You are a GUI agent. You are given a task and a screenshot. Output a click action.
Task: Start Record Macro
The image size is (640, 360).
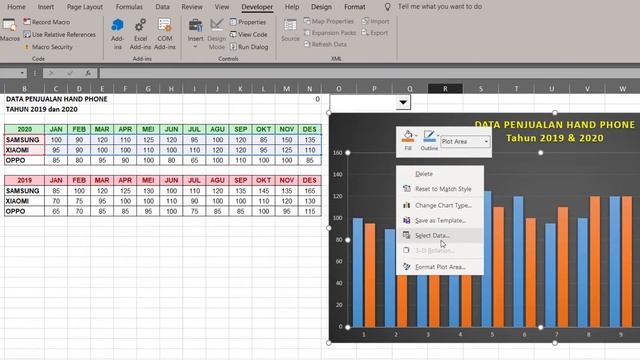point(47,22)
